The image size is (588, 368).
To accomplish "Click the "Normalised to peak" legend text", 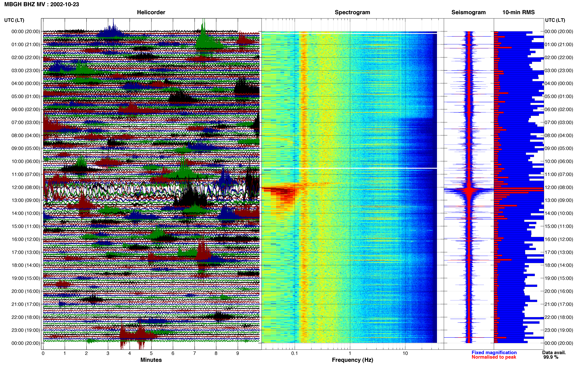I will click(x=494, y=357).
